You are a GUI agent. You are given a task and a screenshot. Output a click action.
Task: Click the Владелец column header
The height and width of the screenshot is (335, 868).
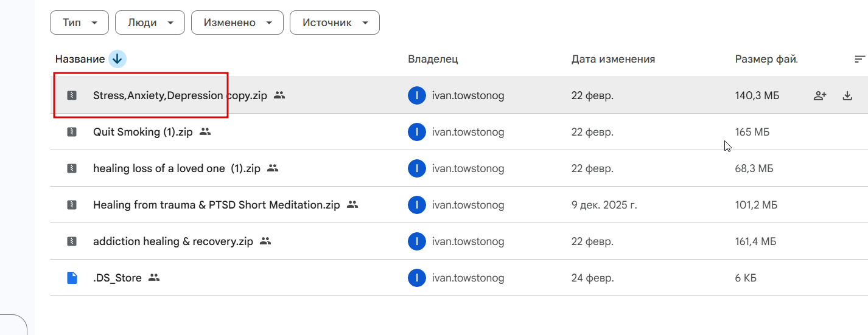coord(433,59)
